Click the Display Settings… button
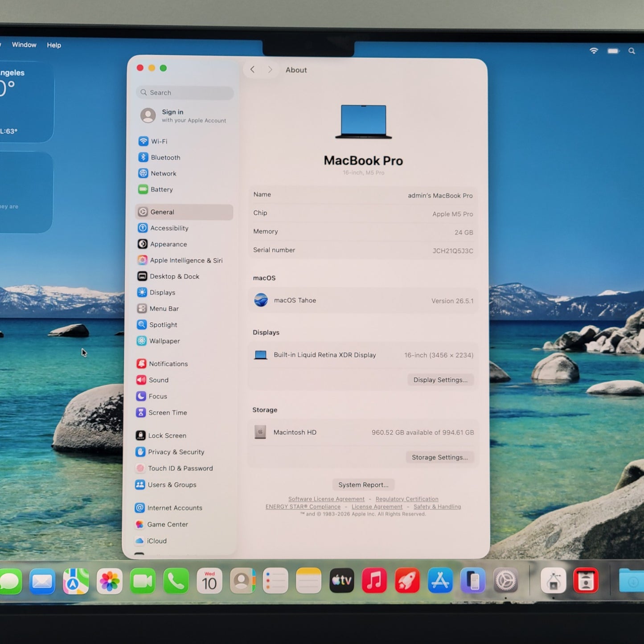Screen dimensions: 644x644 tap(440, 380)
